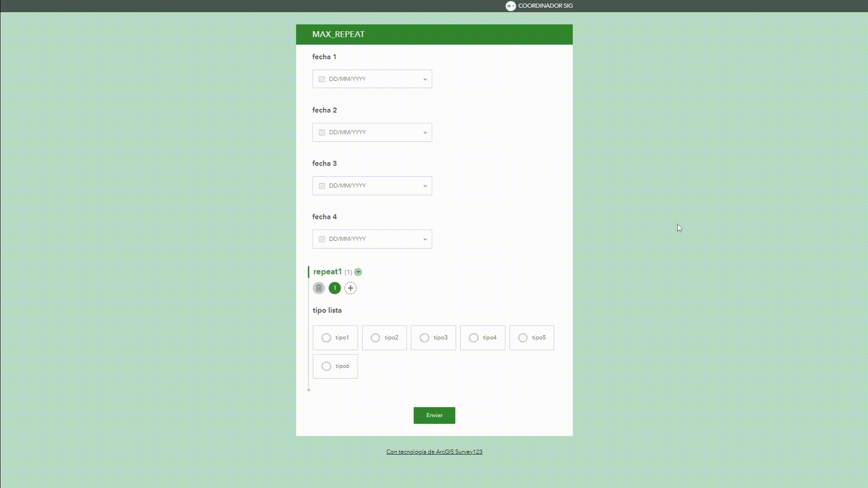This screenshot has height=488, width=868.
Task: Click the trash icon in repeat1
Action: 319,288
